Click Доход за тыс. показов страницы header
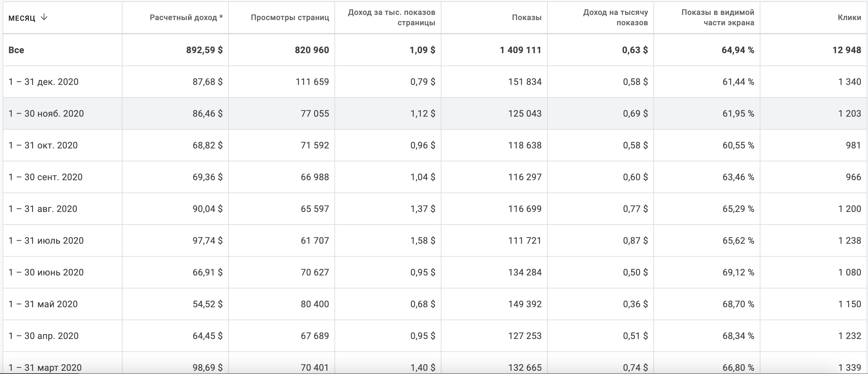The width and height of the screenshot is (868, 374). [x=391, y=18]
